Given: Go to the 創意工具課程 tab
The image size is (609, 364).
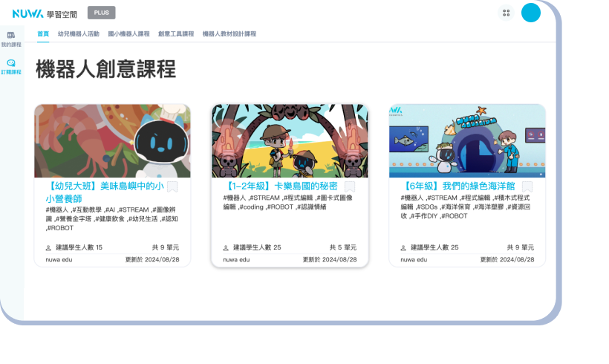Looking at the screenshot, I should tap(176, 33).
